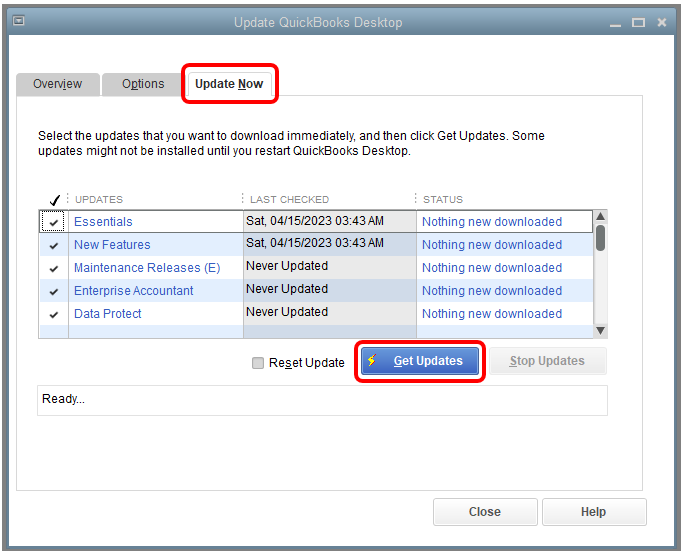Viewport: 682px width, 553px height.
Task: Uncheck the Enterprise Accountant update
Action: pos(53,292)
